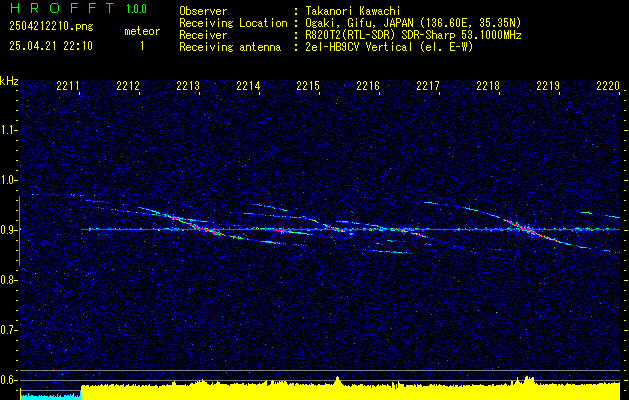Click the 2el-HB9CV antenna description
Screen dimensions: 629x400
pyautogui.click(x=389, y=47)
